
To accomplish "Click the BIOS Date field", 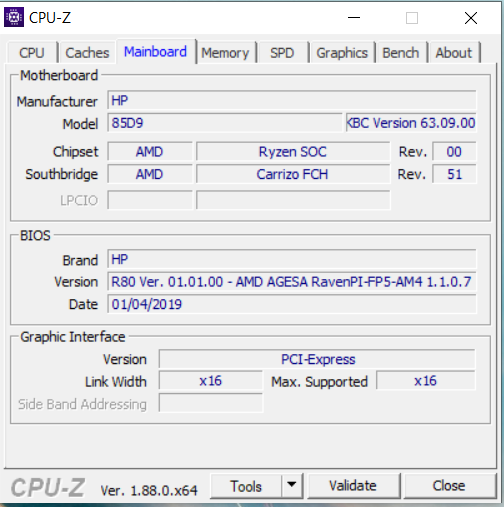I will [x=292, y=304].
